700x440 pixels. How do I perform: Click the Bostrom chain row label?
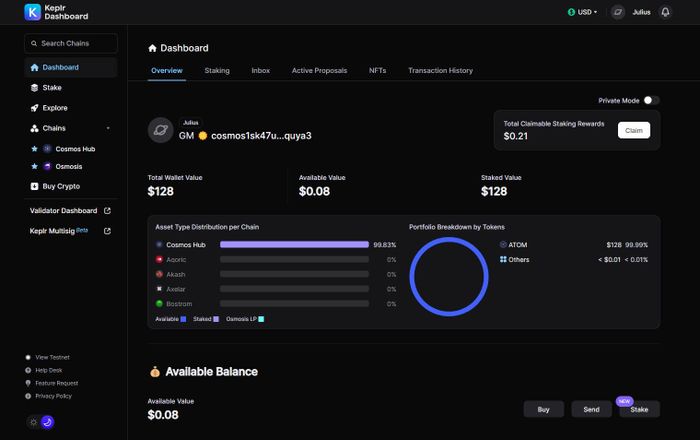coord(179,303)
